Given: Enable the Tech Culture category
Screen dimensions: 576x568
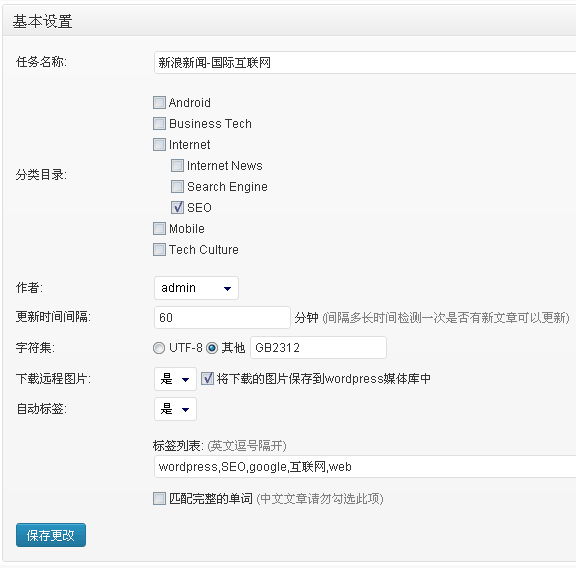Looking at the screenshot, I should tap(159, 249).
